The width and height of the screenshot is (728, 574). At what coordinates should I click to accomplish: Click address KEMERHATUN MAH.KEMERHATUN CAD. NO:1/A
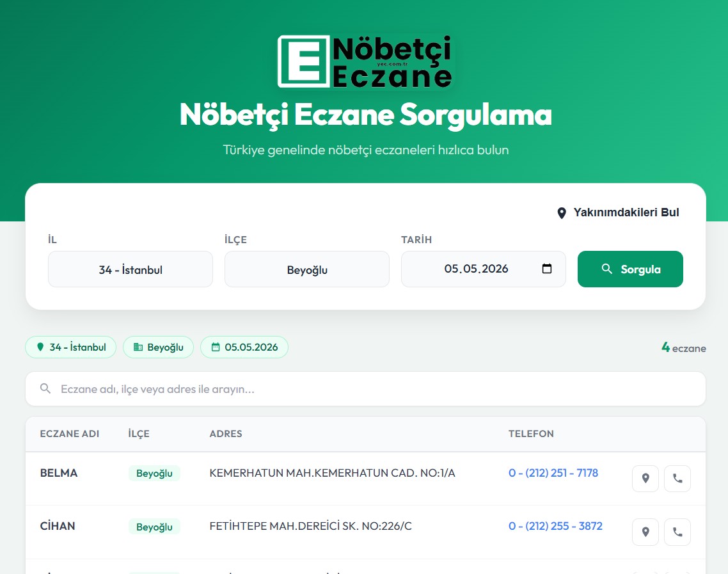pos(333,473)
